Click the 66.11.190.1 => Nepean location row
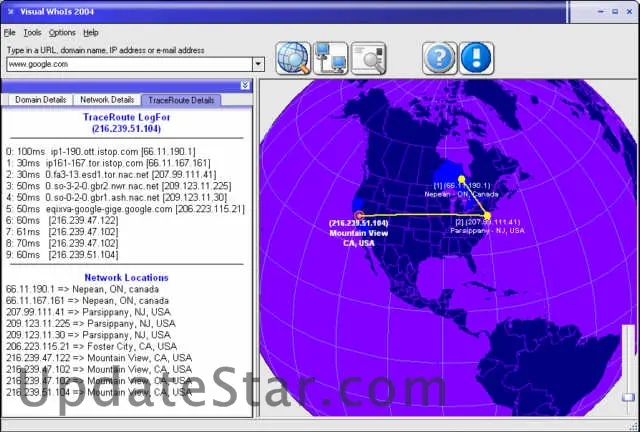The image size is (640, 432). coord(82,289)
